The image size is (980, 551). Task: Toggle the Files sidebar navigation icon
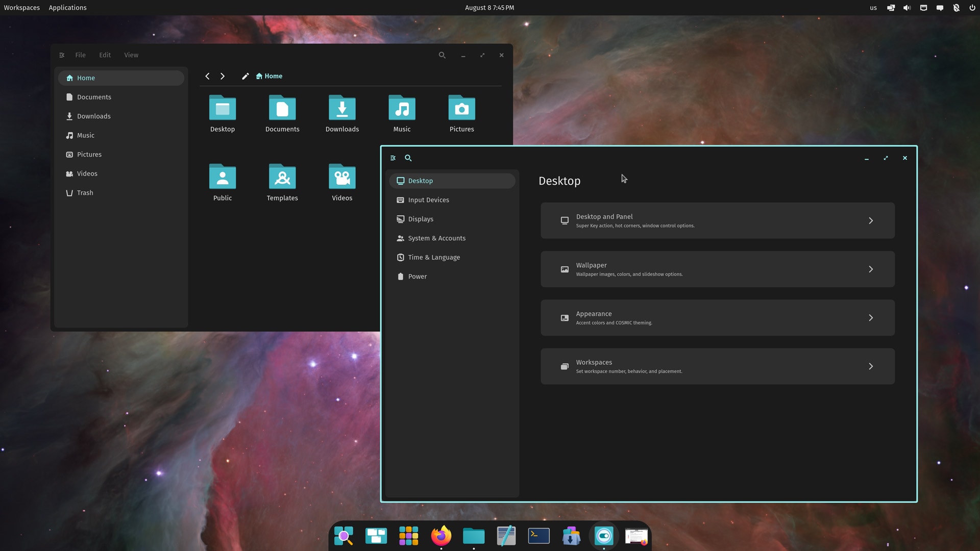[x=62, y=55]
